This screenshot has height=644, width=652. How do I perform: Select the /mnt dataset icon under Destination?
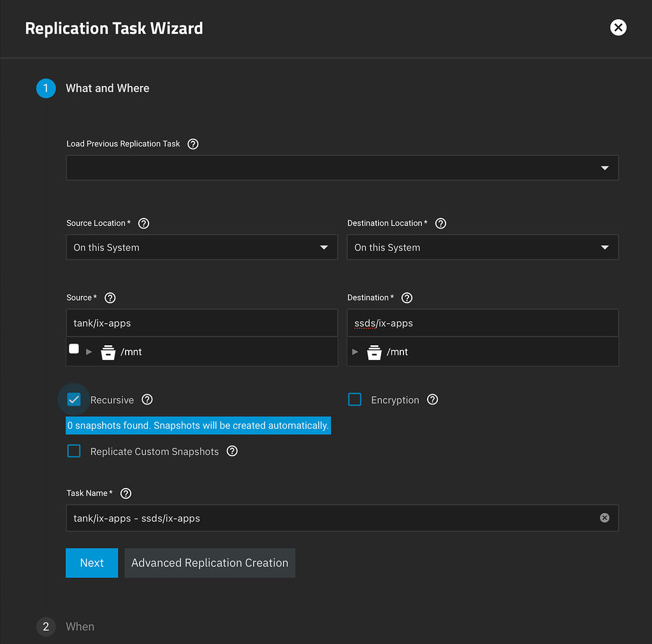point(373,351)
